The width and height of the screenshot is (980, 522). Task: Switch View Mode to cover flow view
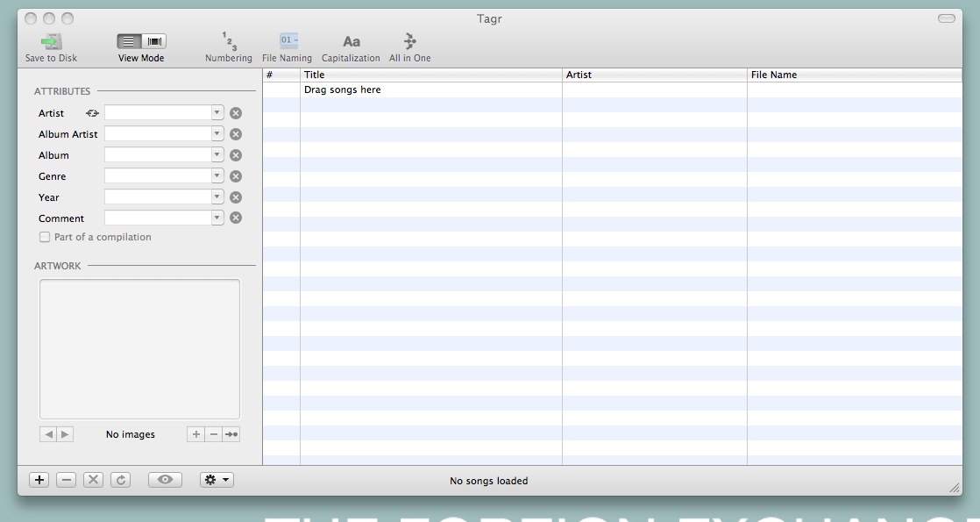point(153,41)
